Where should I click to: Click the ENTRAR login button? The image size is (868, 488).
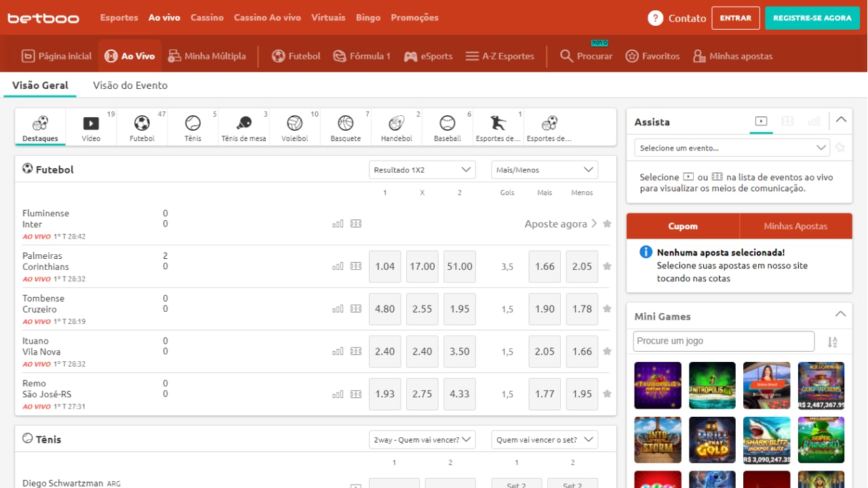point(736,18)
